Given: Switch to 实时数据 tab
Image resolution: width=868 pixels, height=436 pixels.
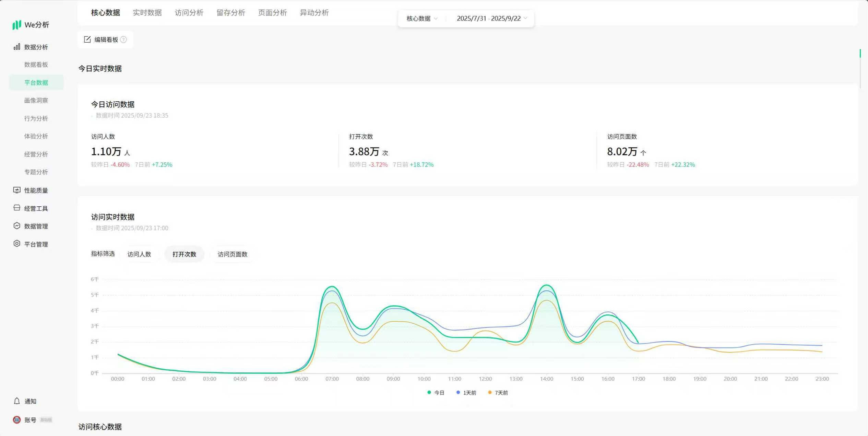Looking at the screenshot, I should pos(147,13).
